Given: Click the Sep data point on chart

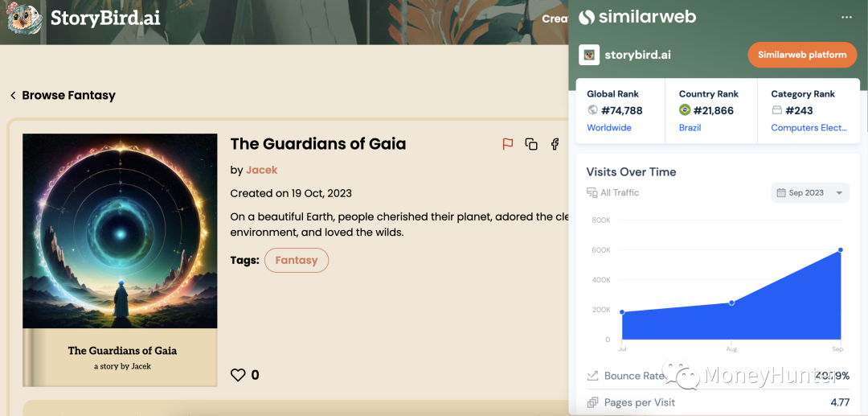Looking at the screenshot, I should [x=841, y=250].
